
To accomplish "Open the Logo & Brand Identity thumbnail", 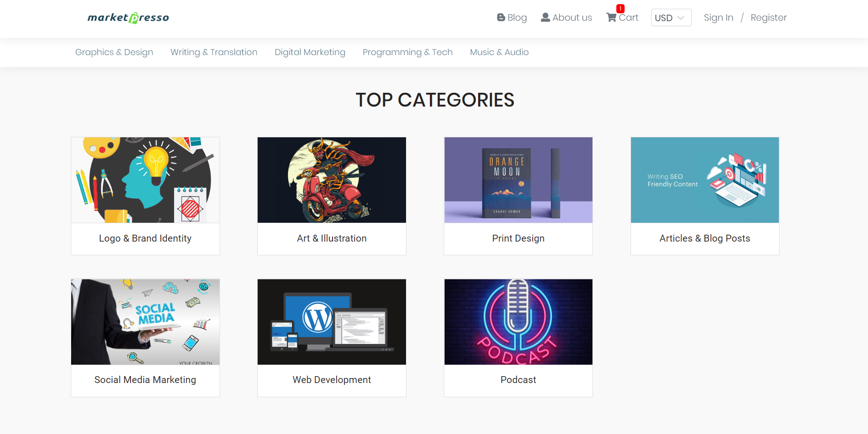I will [x=145, y=180].
